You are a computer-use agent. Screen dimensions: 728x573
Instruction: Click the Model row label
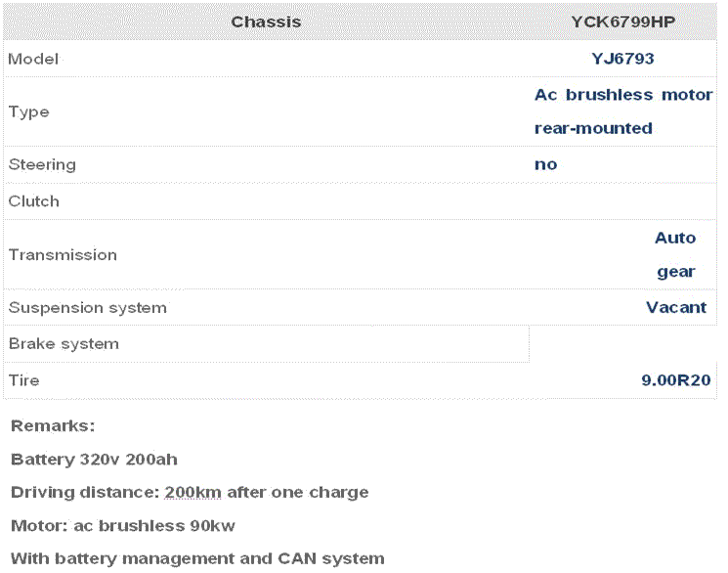(x=33, y=59)
